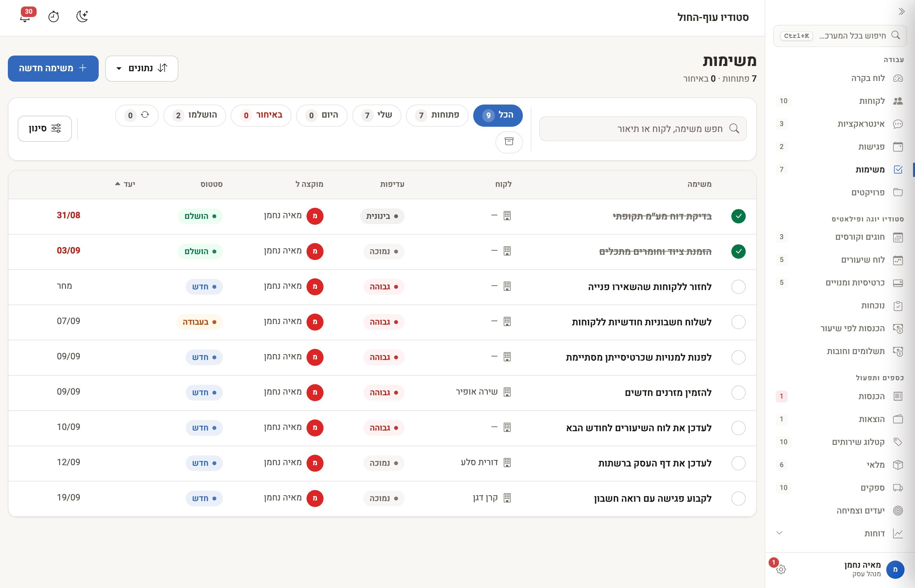Click משימה חדשה new task button
The image size is (915, 588).
[x=53, y=68]
